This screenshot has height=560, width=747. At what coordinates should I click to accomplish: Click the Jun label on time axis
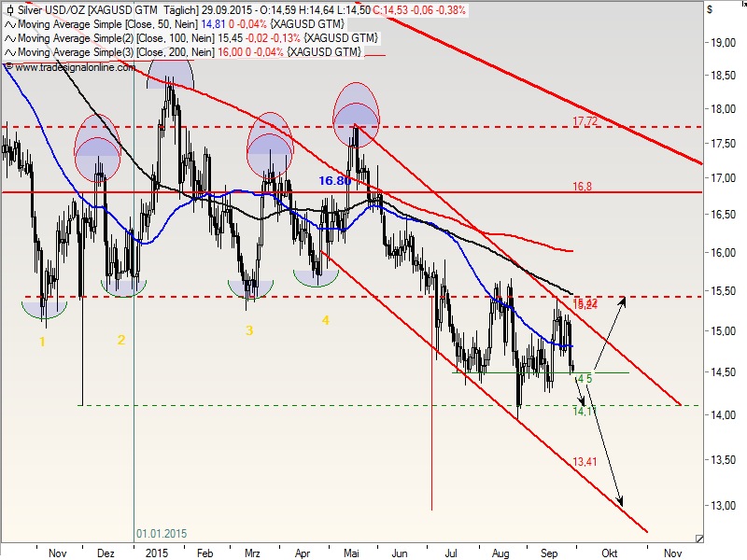[400, 553]
